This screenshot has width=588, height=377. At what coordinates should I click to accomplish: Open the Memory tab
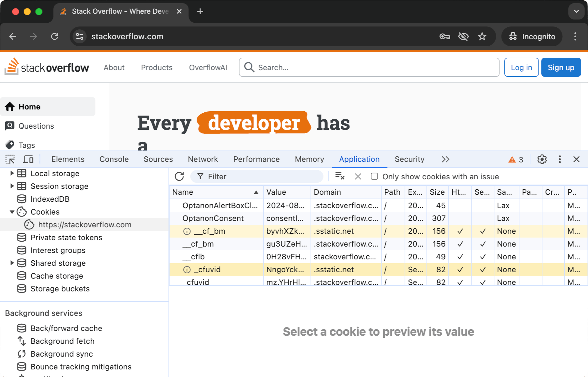[x=309, y=159]
